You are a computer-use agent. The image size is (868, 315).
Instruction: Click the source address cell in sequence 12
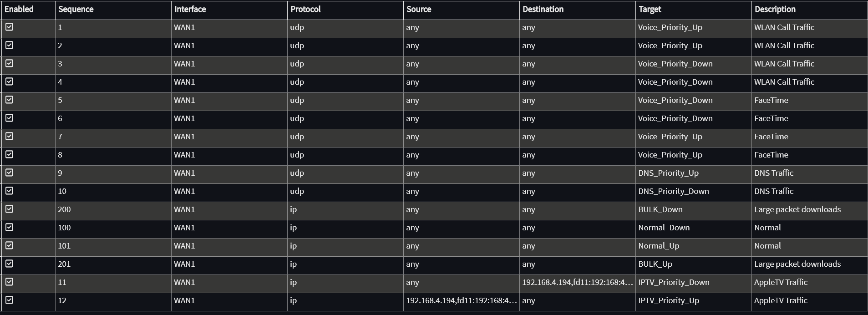pos(461,300)
